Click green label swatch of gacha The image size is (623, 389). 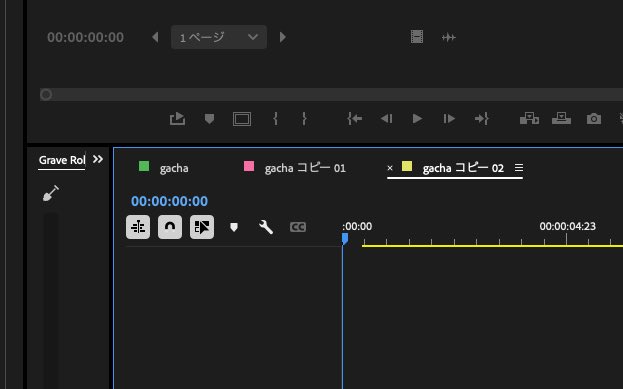coord(144,166)
